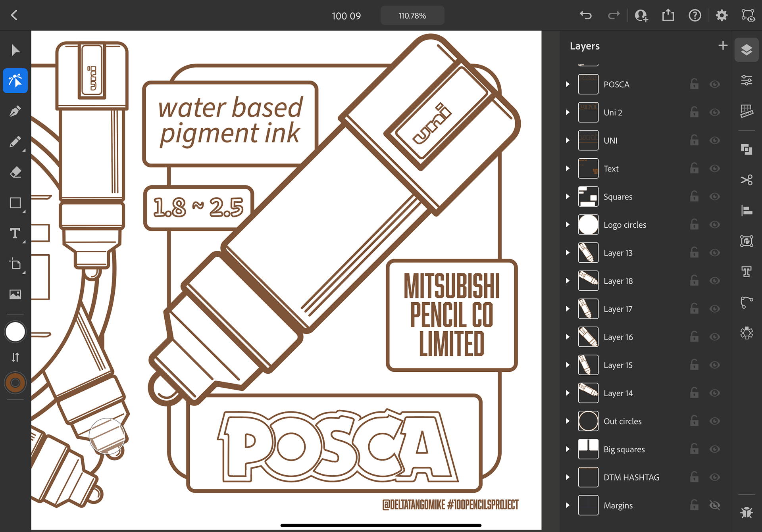This screenshot has width=762, height=532.
Task: Open the Properties panel sliders icon
Action: coord(747,81)
